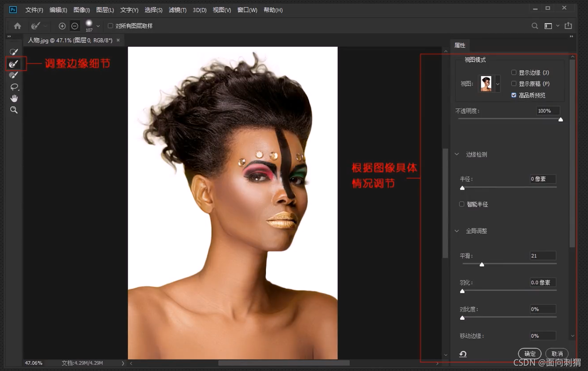This screenshot has height=371, width=588.
Task: Click the canvas horizontal scrollbar
Action: pyautogui.click(x=284, y=363)
